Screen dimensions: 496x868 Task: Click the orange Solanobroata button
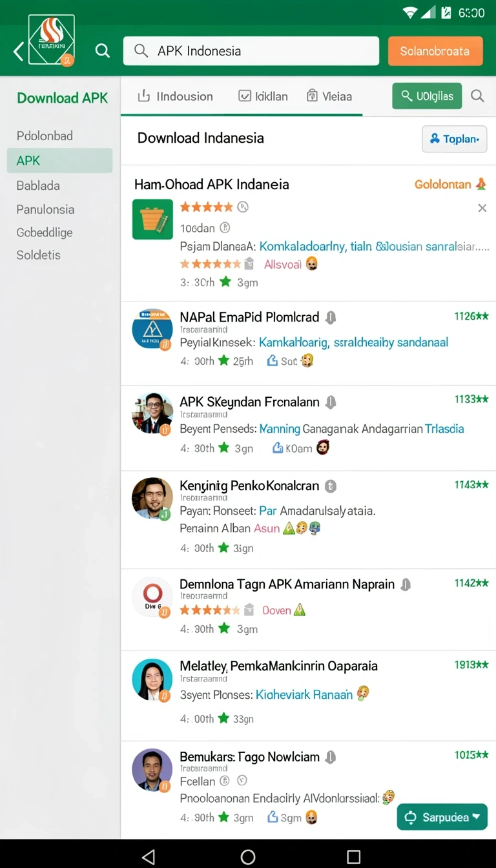[435, 51]
